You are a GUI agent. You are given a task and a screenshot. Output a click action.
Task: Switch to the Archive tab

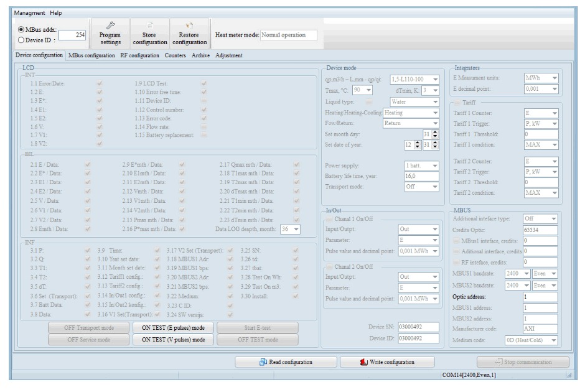pyautogui.click(x=200, y=55)
